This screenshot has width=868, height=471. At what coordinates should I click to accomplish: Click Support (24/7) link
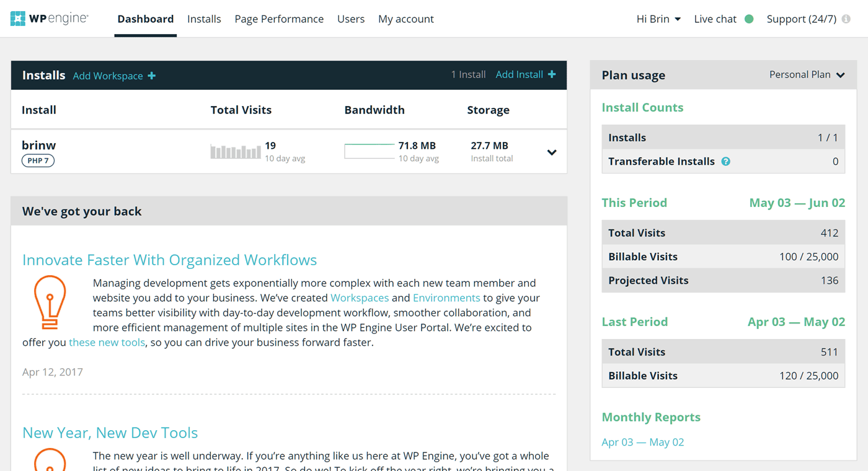point(801,19)
